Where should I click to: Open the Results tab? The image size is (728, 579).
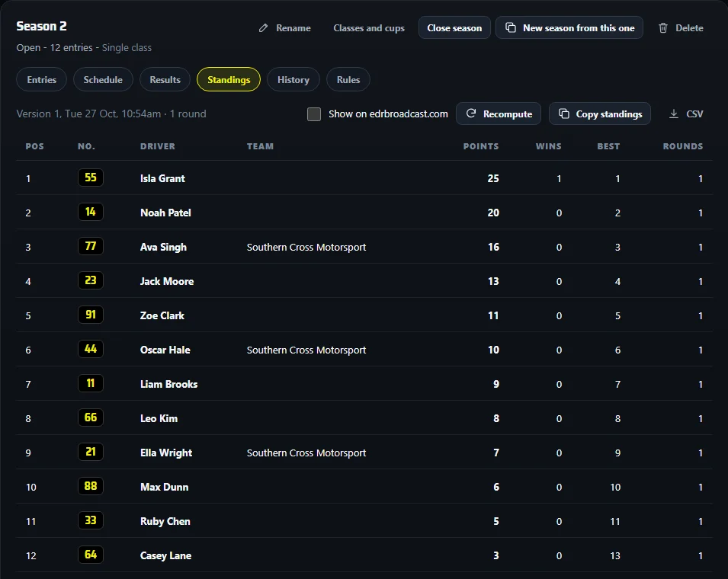[x=165, y=79]
